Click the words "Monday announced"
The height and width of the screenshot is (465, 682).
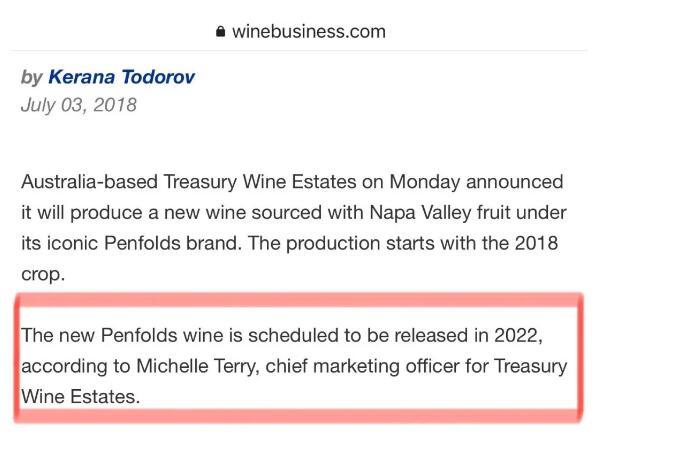(x=476, y=182)
